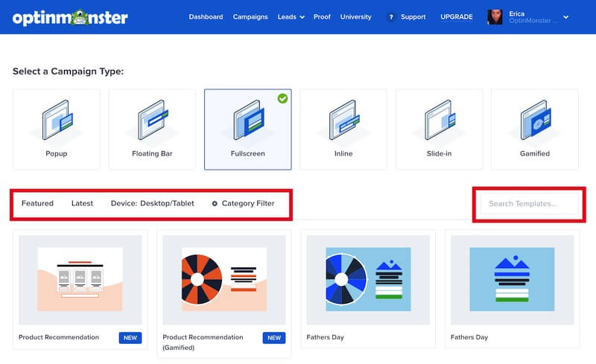
Task: Open the Product Recommendation template thumbnail
Action: click(80, 280)
